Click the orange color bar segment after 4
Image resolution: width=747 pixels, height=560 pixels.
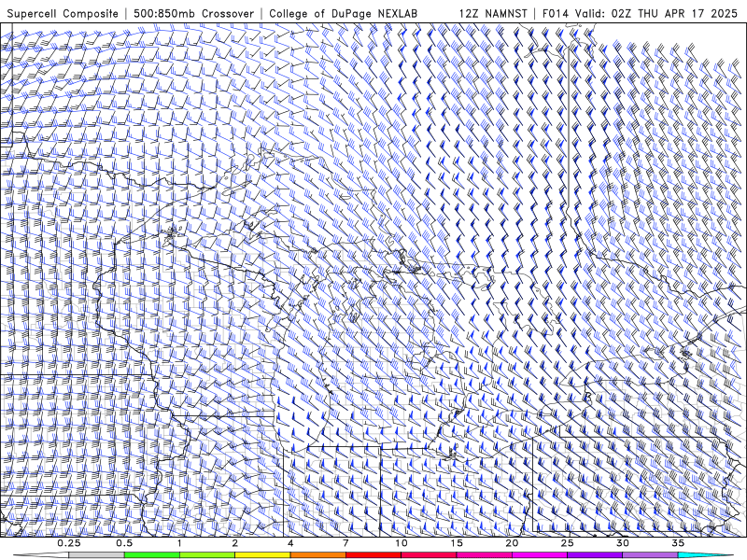coord(317,555)
